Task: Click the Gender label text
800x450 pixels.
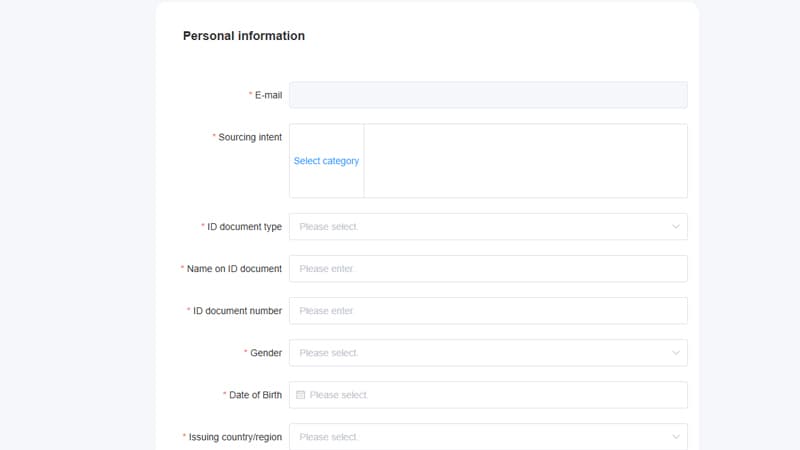Action: (x=266, y=353)
